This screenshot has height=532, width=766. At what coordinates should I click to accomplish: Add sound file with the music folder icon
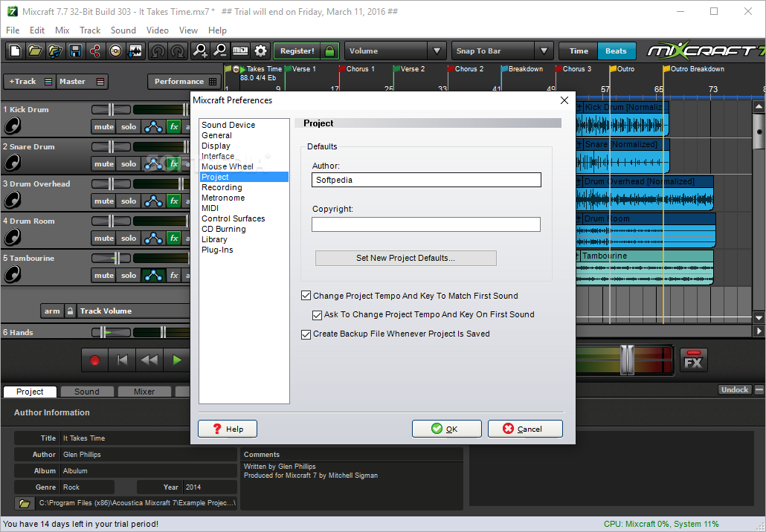55,51
